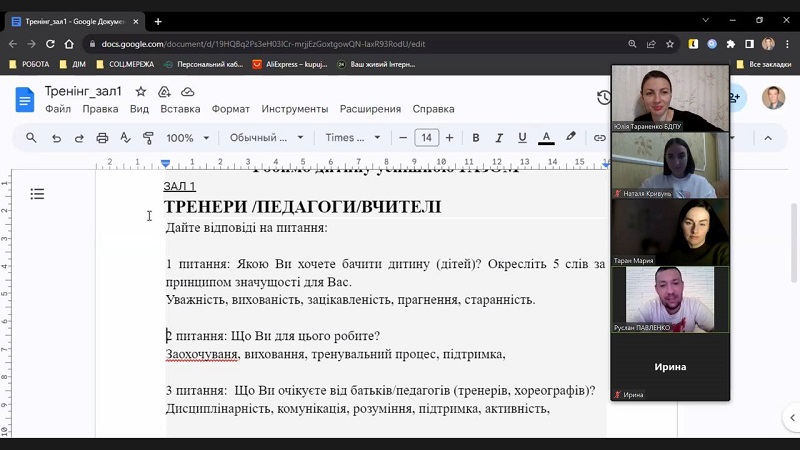This screenshot has width=800, height=450.
Task: Toggle bold formatting
Action: click(476, 138)
